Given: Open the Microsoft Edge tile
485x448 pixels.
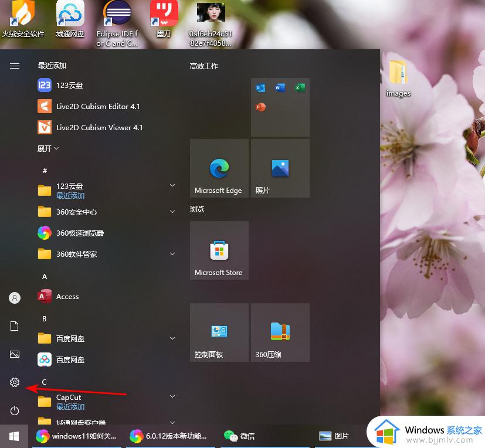Looking at the screenshot, I should pyautogui.click(x=219, y=168).
